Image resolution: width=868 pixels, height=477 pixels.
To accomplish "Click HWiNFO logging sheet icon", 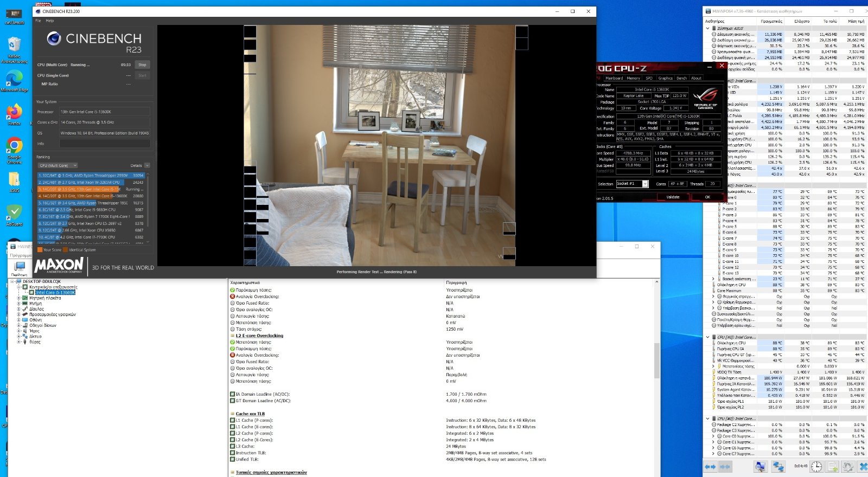I will pyautogui.click(x=833, y=466).
